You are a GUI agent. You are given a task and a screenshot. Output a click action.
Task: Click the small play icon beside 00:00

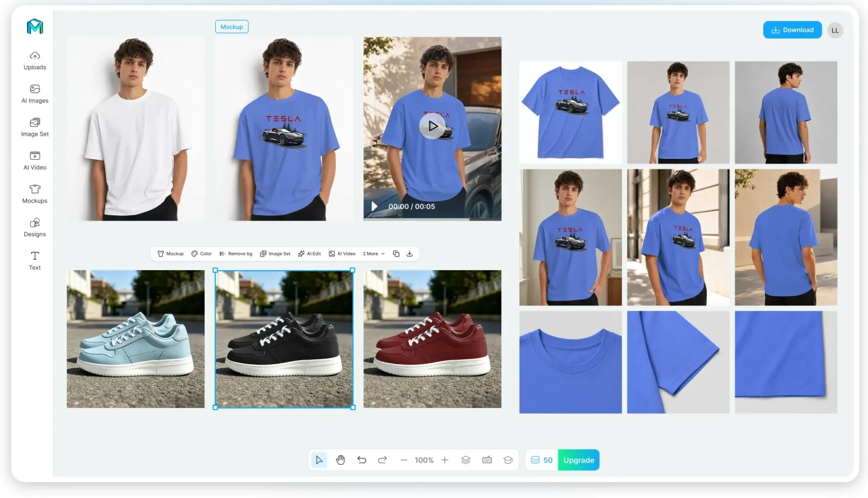374,206
